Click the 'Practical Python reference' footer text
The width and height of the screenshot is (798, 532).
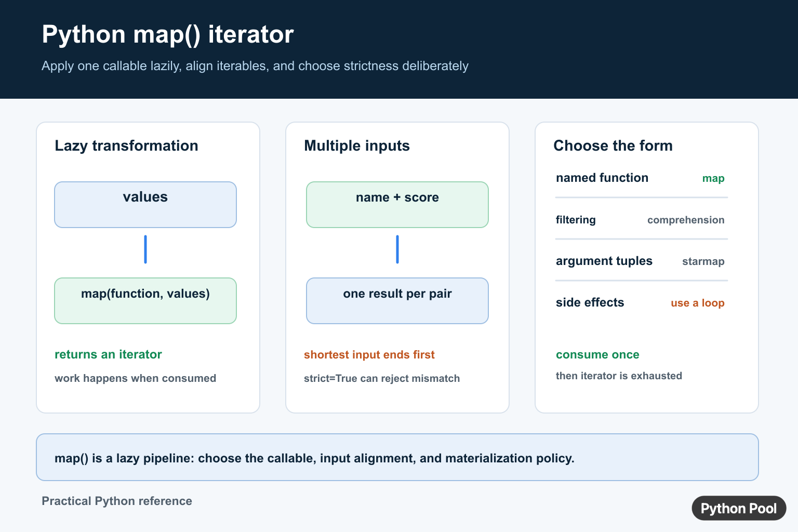pos(117,501)
